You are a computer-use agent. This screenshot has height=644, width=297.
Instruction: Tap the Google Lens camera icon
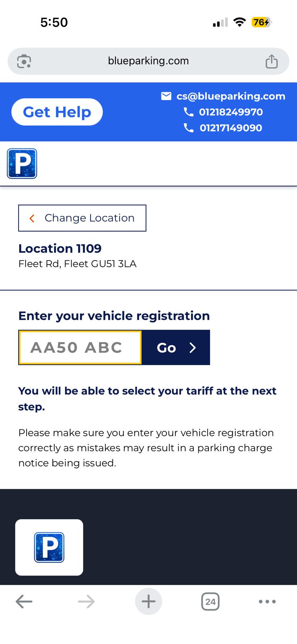click(24, 61)
